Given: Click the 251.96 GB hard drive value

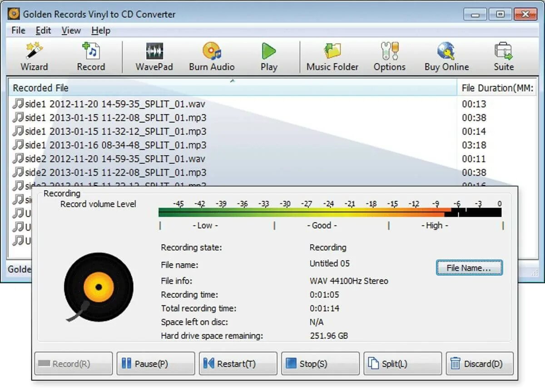Looking at the screenshot, I should 329,336.
